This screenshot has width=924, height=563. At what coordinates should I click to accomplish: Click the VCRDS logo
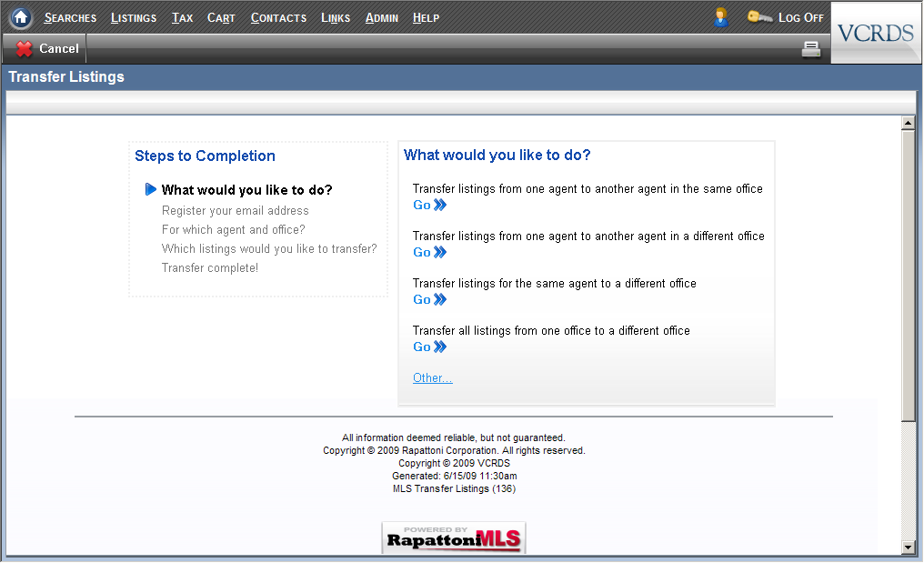pos(876,33)
